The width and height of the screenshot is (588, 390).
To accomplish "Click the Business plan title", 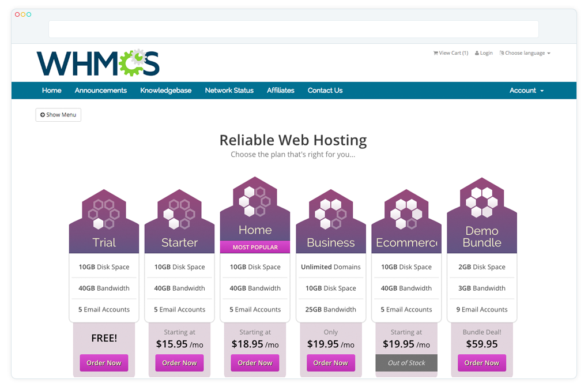I will [331, 242].
